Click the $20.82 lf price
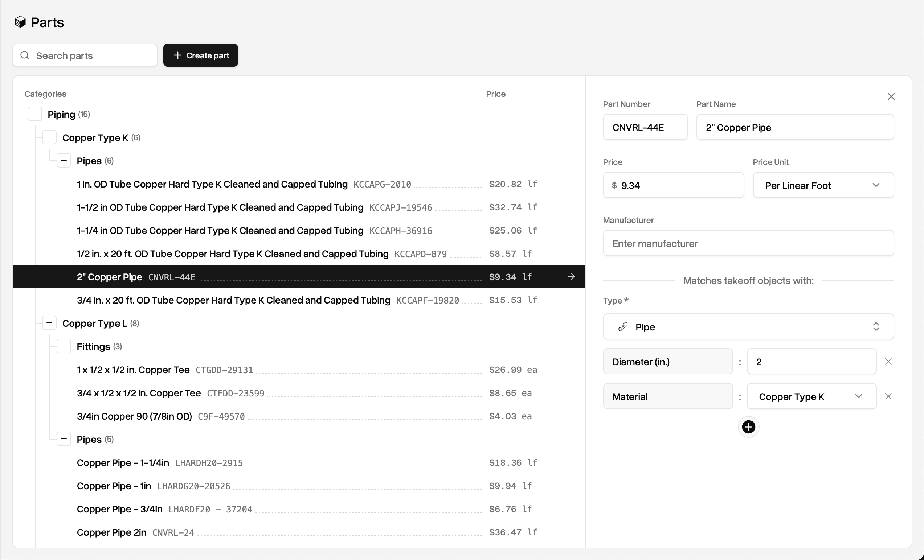The width and height of the screenshot is (924, 560). pyautogui.click(x=512, y=184)
